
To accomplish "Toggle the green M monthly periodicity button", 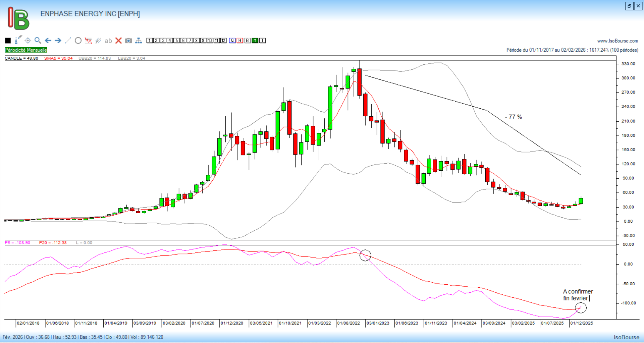I will (x=255, y=41).
